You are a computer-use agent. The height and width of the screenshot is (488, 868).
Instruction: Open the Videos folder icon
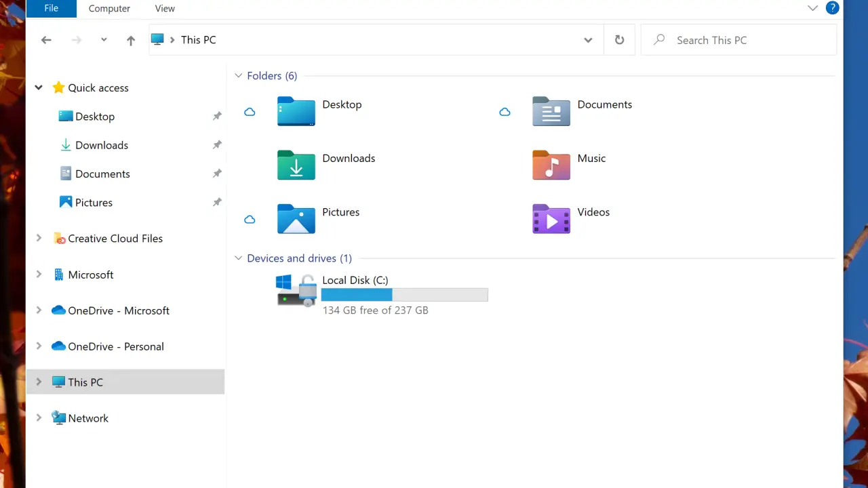click(x=551, y=219)
